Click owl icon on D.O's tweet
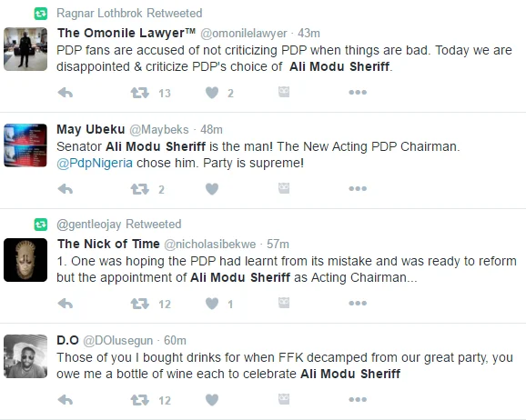 [x=284, y=399]
